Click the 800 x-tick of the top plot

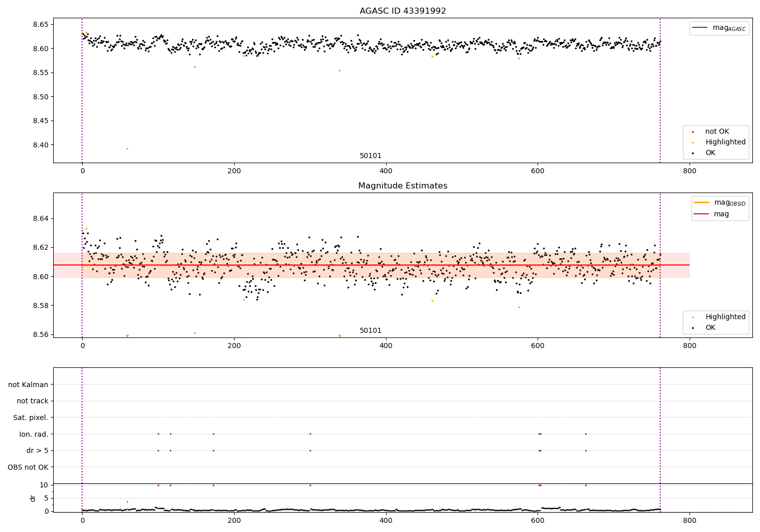[x=689, y=171]
